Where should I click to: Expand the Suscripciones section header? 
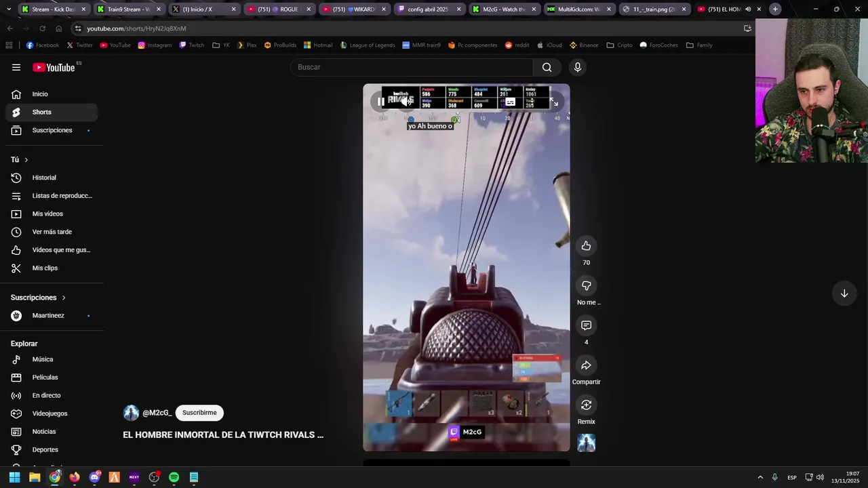(38, 298)
